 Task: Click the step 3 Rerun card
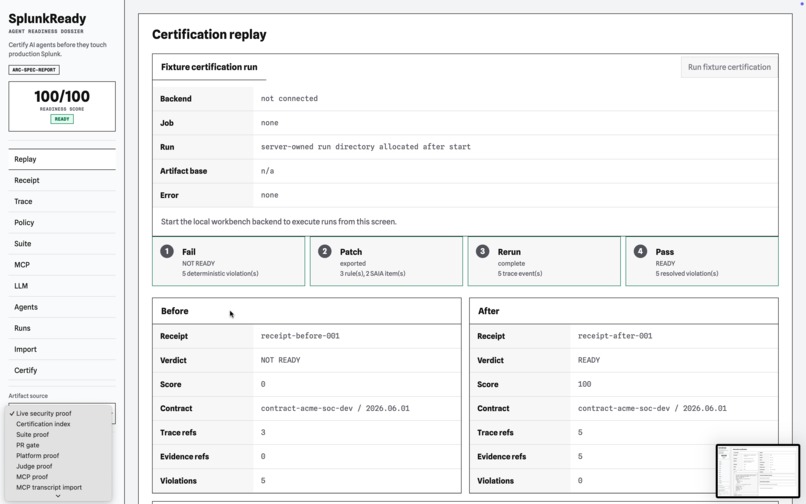click(544, 261)
